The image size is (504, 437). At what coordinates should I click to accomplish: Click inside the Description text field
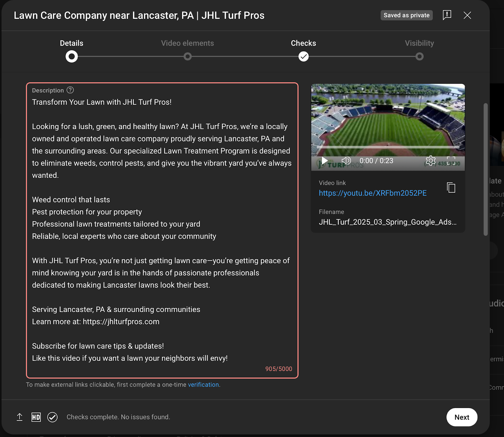pos(162,230)
